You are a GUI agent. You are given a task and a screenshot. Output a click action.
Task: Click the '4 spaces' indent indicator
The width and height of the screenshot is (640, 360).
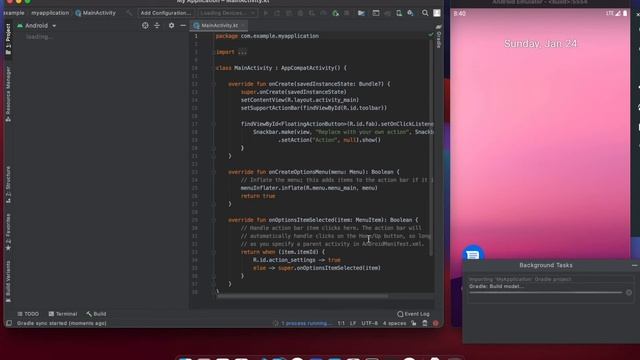point(394,323)
